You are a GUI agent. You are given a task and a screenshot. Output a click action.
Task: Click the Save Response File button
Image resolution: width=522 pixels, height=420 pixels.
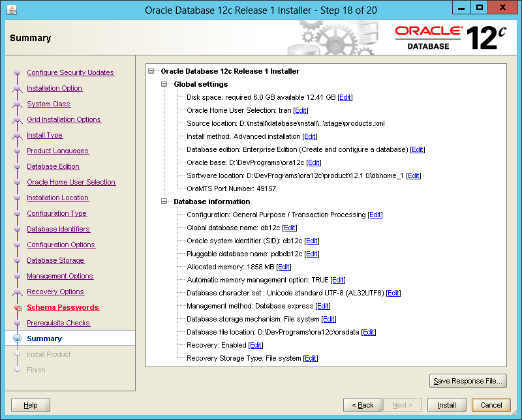click(468, 381)
